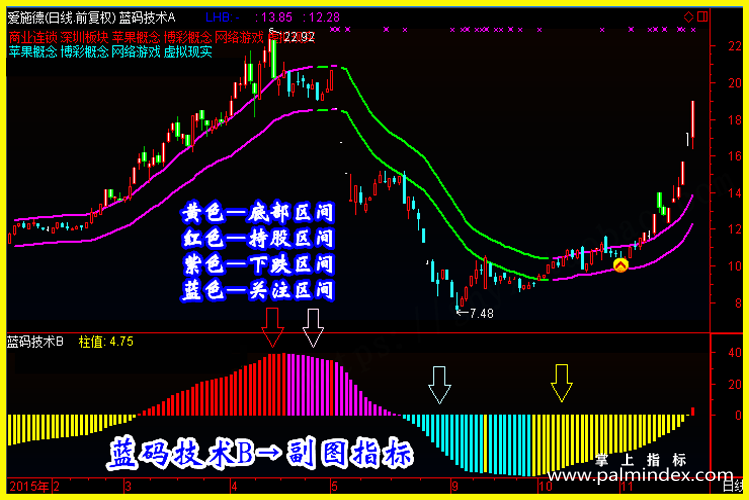Click the LHB: - label

(x=223, y=18)
